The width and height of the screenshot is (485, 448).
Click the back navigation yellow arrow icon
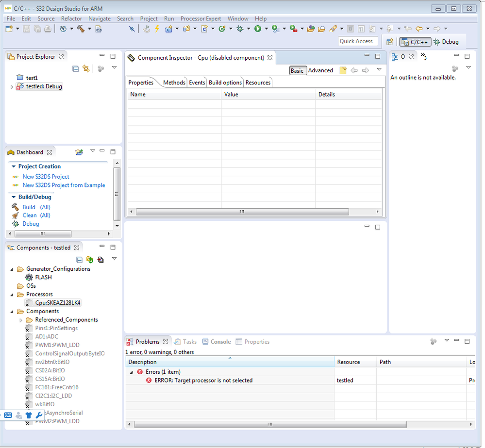pos(419,29)
